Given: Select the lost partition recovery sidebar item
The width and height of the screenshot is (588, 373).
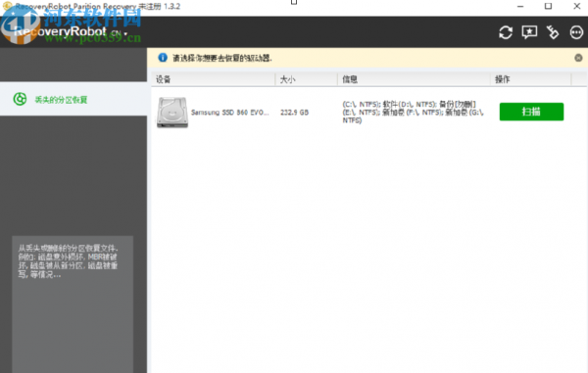Looking at the screenshot, I should 73,99.
